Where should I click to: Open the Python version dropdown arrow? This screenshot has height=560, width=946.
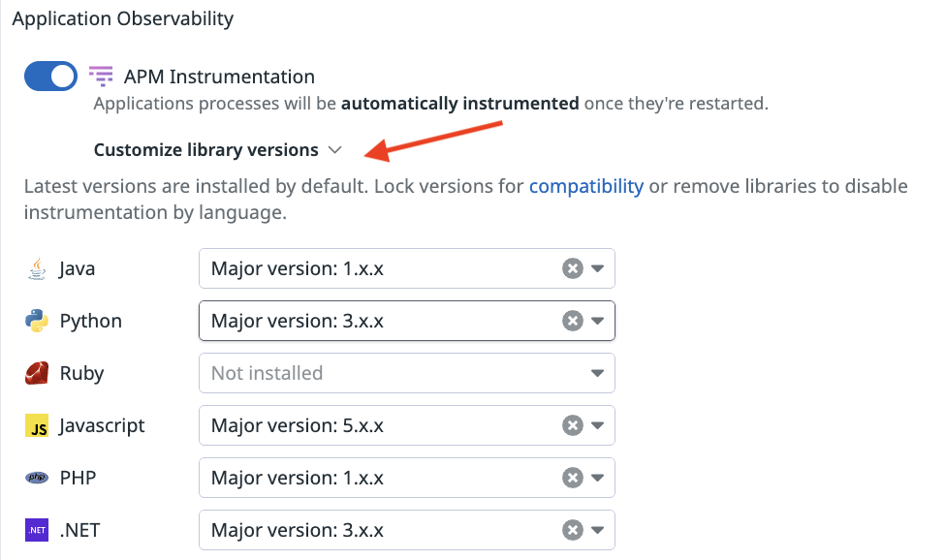click(x=597, y=321)
